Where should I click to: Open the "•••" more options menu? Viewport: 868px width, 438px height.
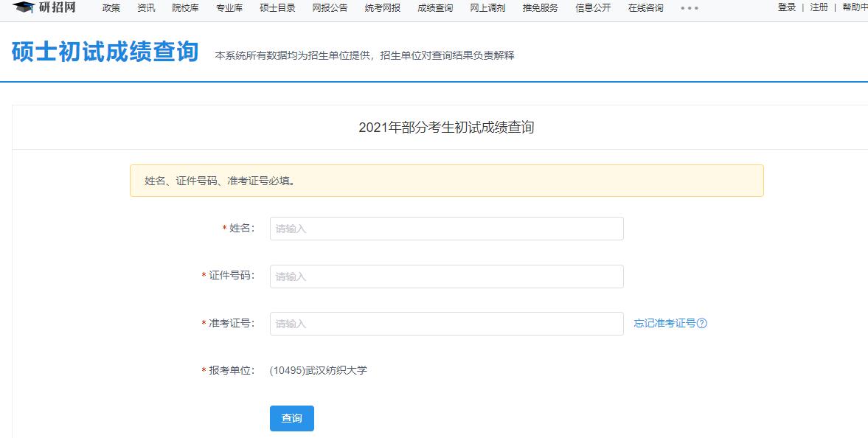688,10
